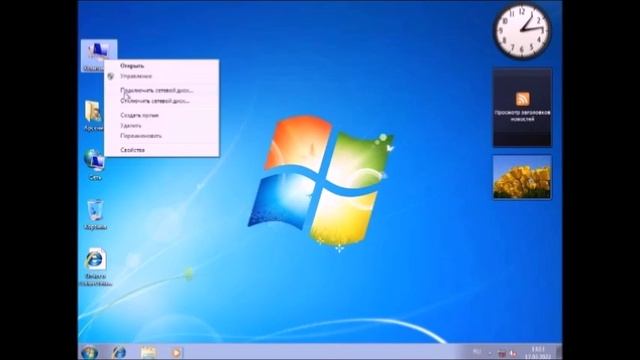Choose "Открыть" in the context menu

point(162,66)
